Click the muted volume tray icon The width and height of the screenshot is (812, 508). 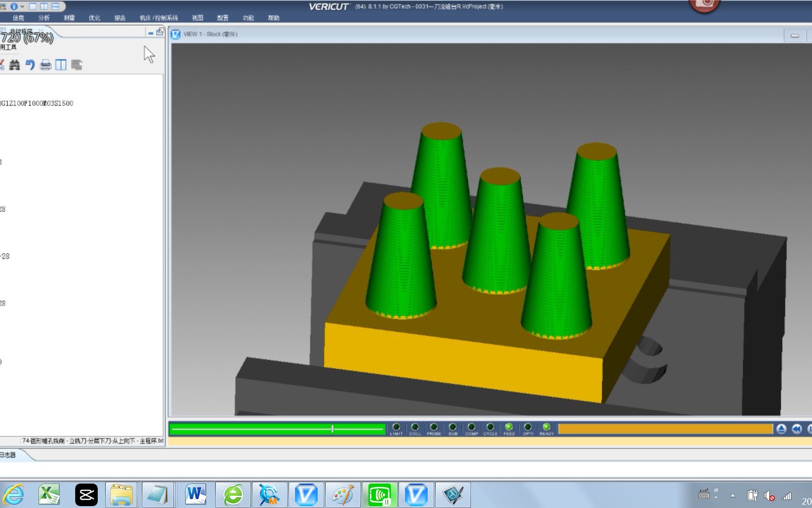tap(769, 495)
